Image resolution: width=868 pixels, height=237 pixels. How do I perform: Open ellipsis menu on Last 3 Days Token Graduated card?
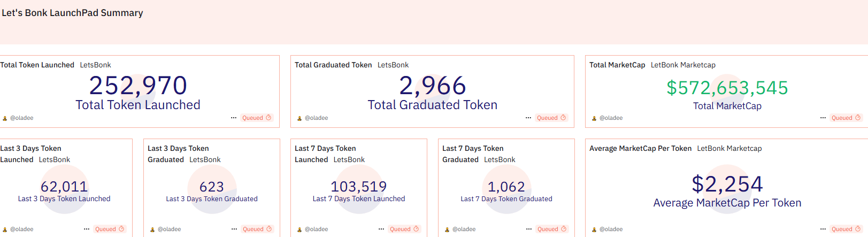[x=234, y=229]
